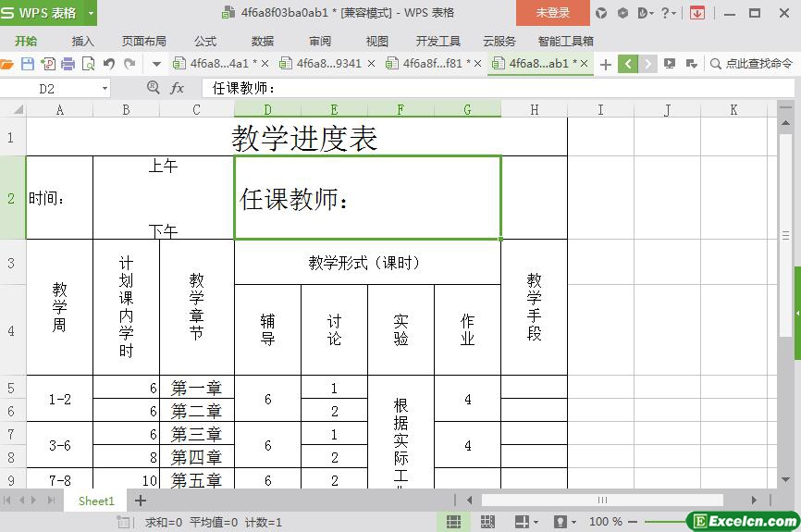Open the 页面布局 ribbon tab
Viewport: 801px width, 532px height.
pyautogui.click(x=143, y=41)
